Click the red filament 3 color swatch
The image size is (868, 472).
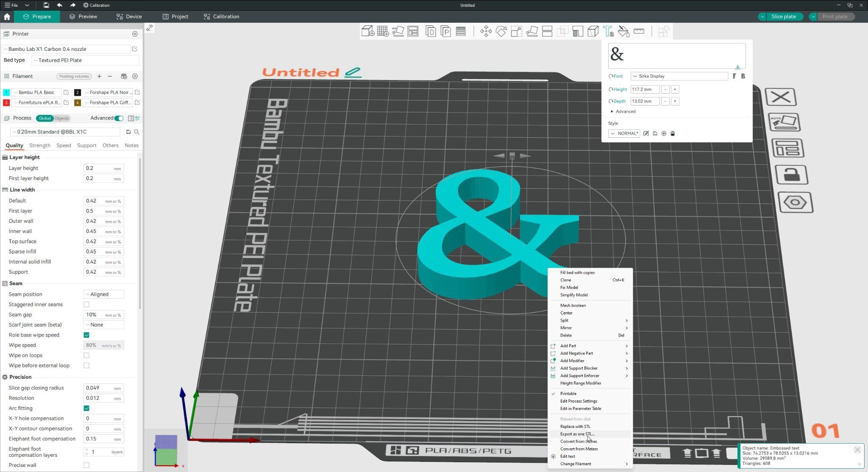6,103
